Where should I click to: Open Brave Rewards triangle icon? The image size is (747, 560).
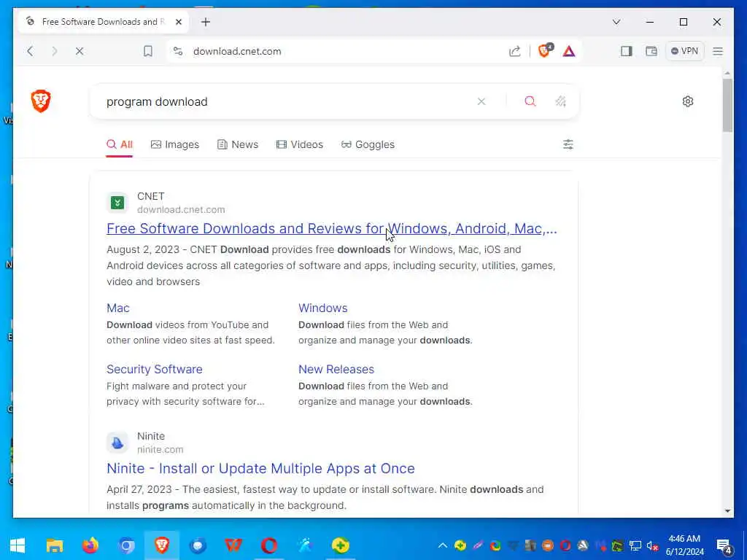(569, 51)
